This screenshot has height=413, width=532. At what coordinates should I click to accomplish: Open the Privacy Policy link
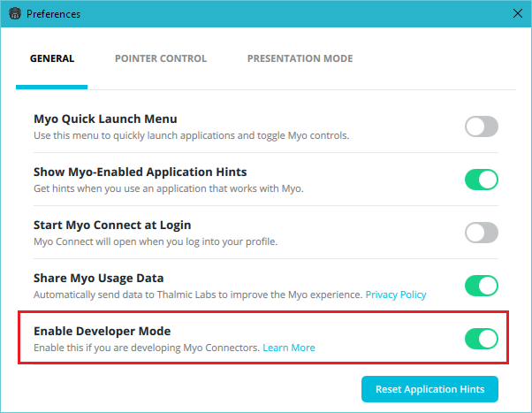[x=396, y=294]
